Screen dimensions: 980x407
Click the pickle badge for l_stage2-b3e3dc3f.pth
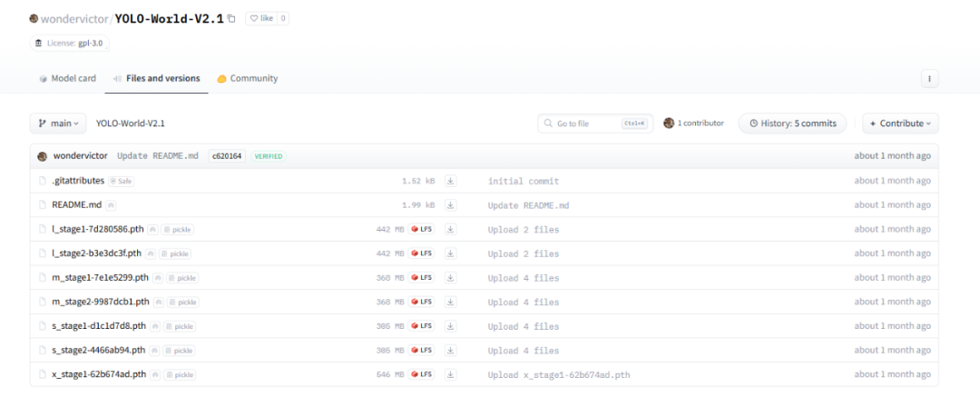tap(175, 254)
